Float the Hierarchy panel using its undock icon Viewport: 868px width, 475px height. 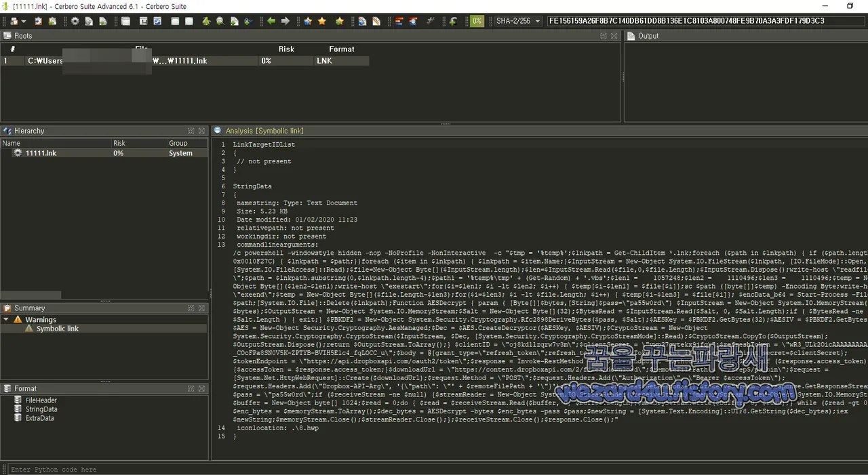[x=191, y=131]
